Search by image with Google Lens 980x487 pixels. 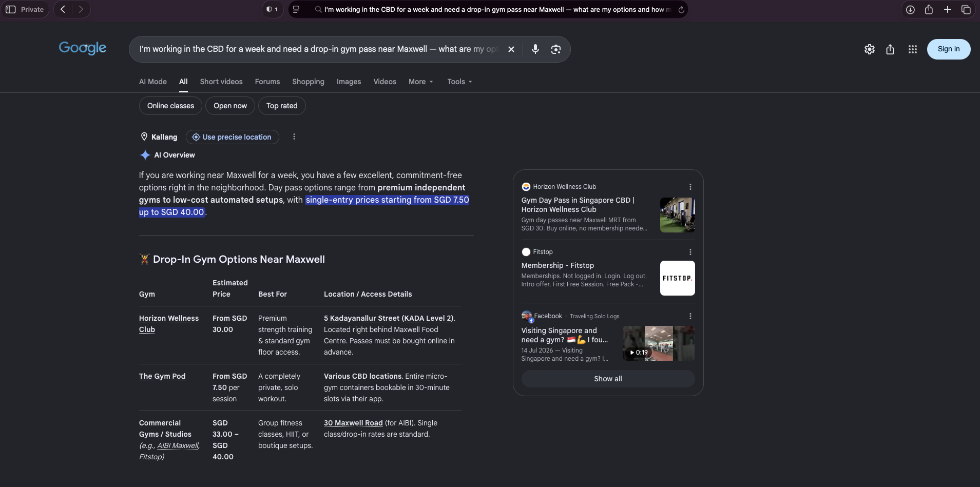[556, 49]
